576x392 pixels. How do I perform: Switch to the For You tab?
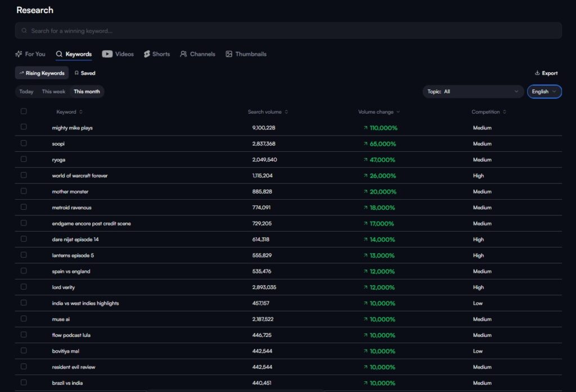[30, 54]
